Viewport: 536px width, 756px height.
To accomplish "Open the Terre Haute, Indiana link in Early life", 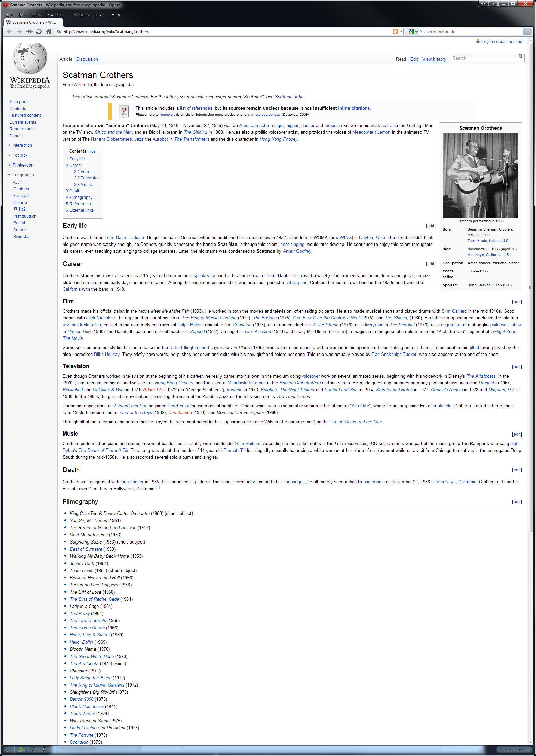I will pos(124,238).
